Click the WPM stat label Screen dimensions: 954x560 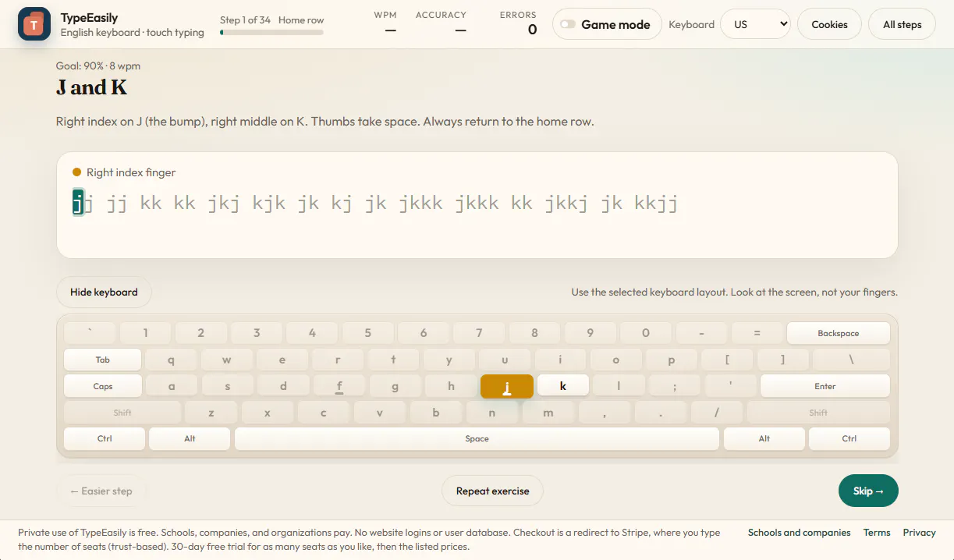[x=385, y=15]
